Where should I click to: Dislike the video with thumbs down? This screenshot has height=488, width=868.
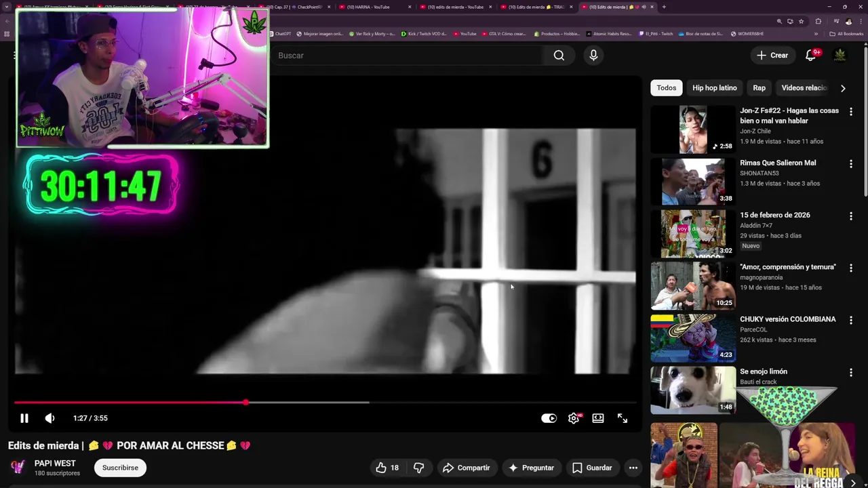(x=419, y=468)
